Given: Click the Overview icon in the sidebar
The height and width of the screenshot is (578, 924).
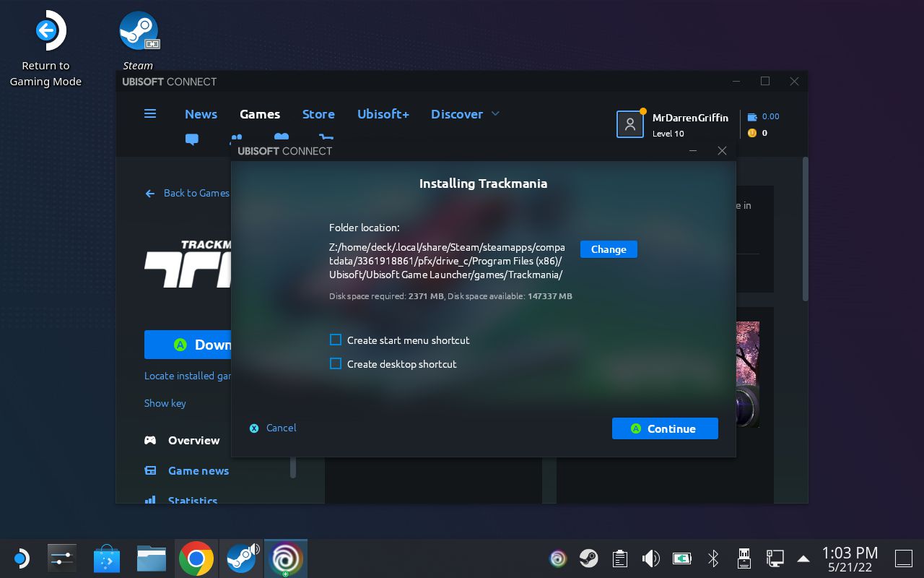Looking at the screenshot, I should (x=150, y=440).
